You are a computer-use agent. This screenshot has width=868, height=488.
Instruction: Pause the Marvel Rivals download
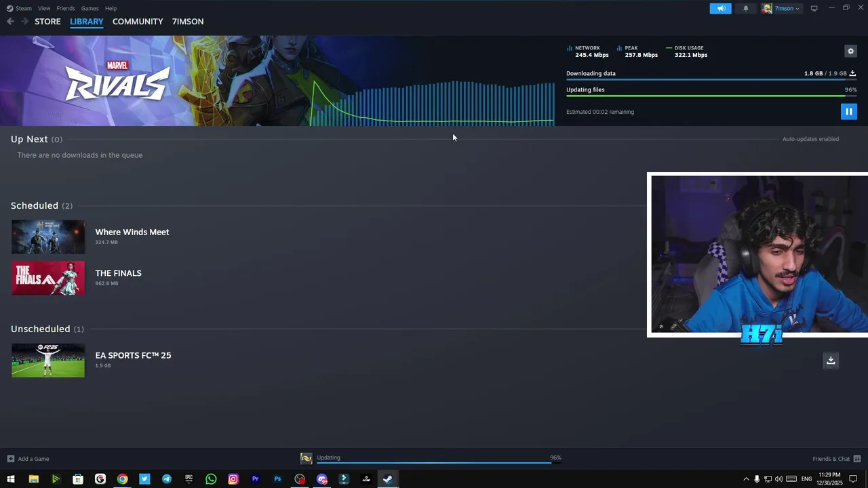coord(848,112)
